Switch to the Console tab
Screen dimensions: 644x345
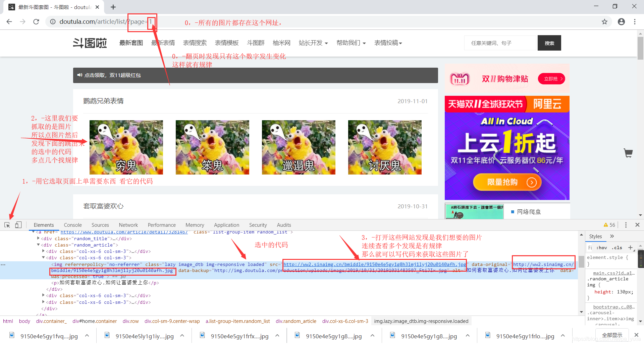click(72, 225)
